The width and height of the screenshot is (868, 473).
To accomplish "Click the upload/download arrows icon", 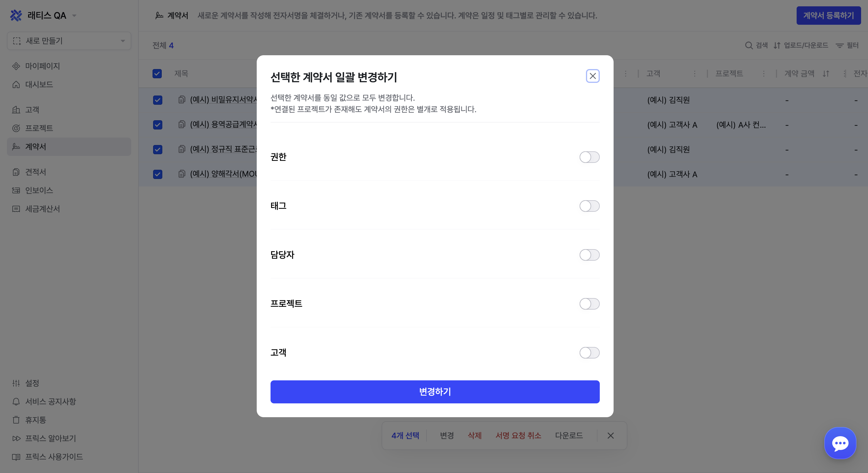I will click(777, 45).
